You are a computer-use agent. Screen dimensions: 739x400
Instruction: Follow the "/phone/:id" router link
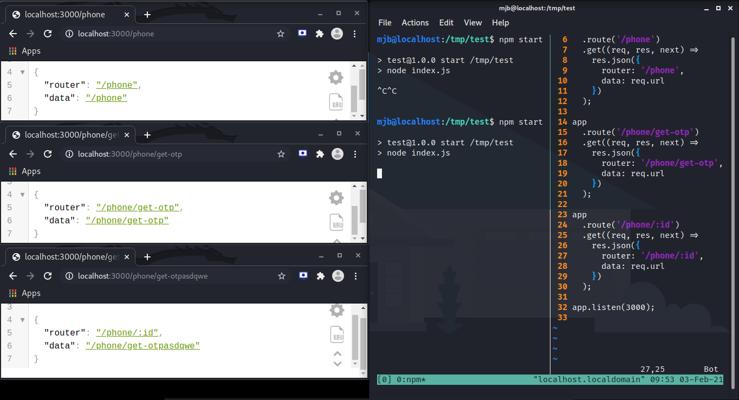(128, 333)
